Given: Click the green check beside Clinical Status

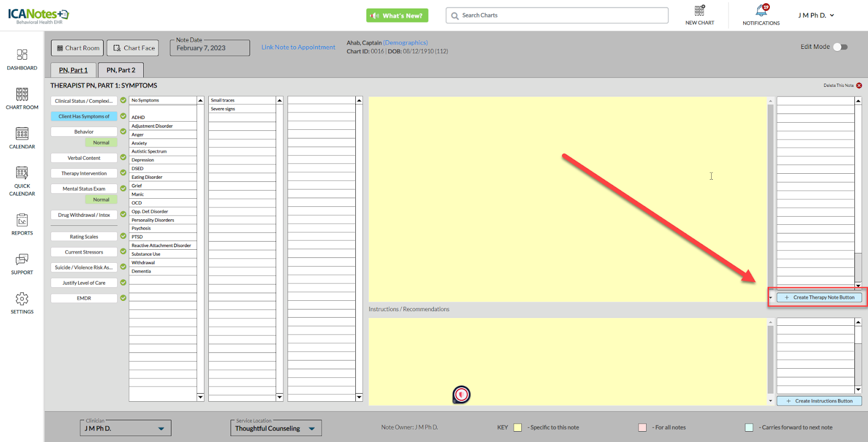Looking at the screenshot, I should (123, 100).
